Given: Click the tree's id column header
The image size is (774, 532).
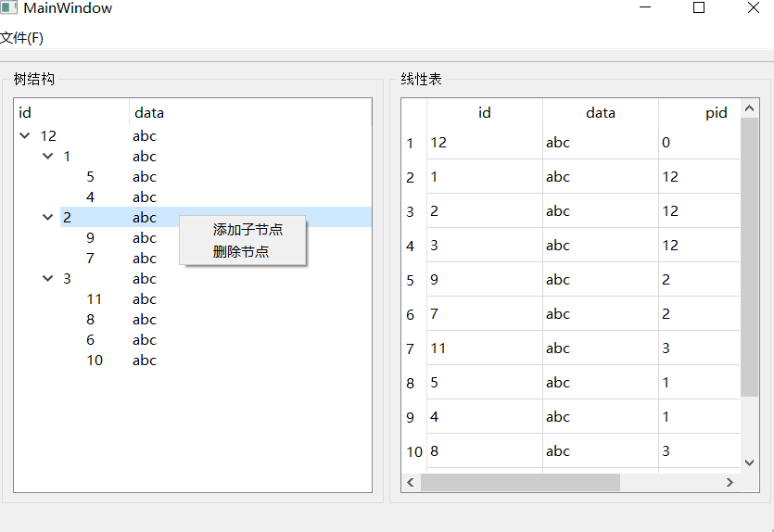Looking at the screenshot, I should pos(71,112).
